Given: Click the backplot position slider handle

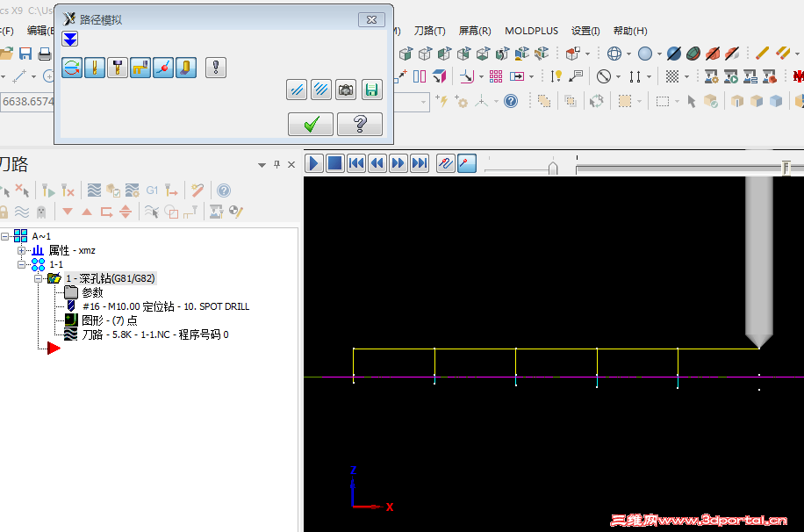Looking at the screenshot, I should tap(786, 168).
